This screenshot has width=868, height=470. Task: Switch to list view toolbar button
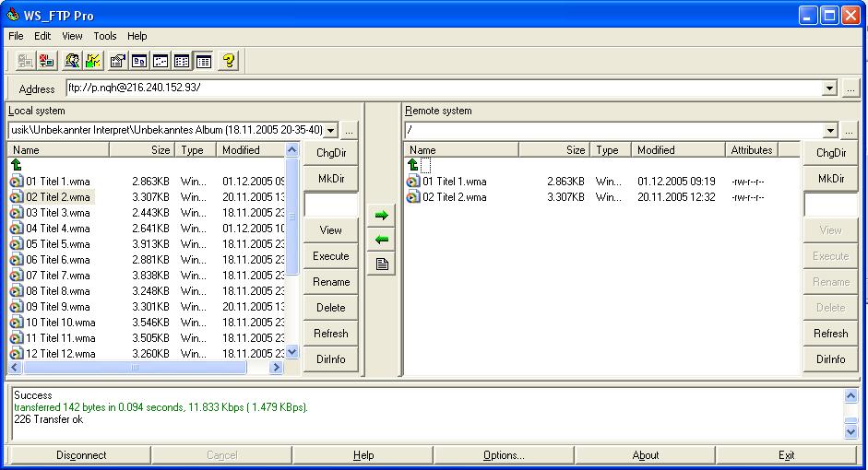coord(182,61)
